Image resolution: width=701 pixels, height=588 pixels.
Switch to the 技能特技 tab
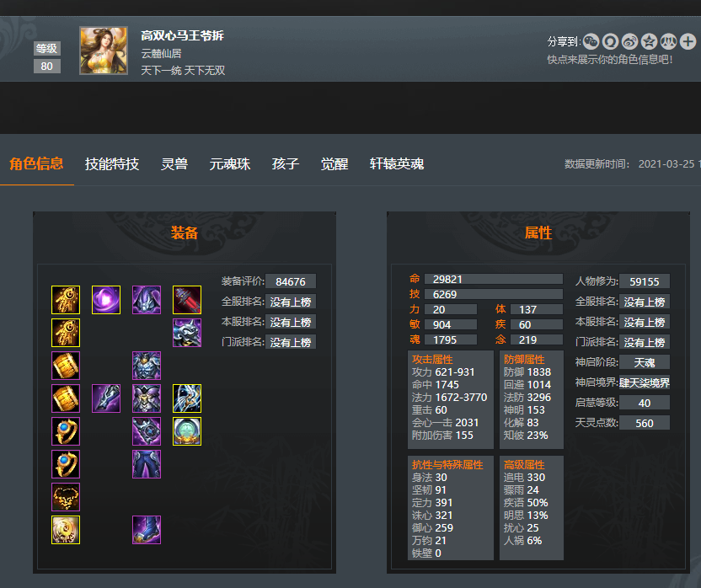112,163
